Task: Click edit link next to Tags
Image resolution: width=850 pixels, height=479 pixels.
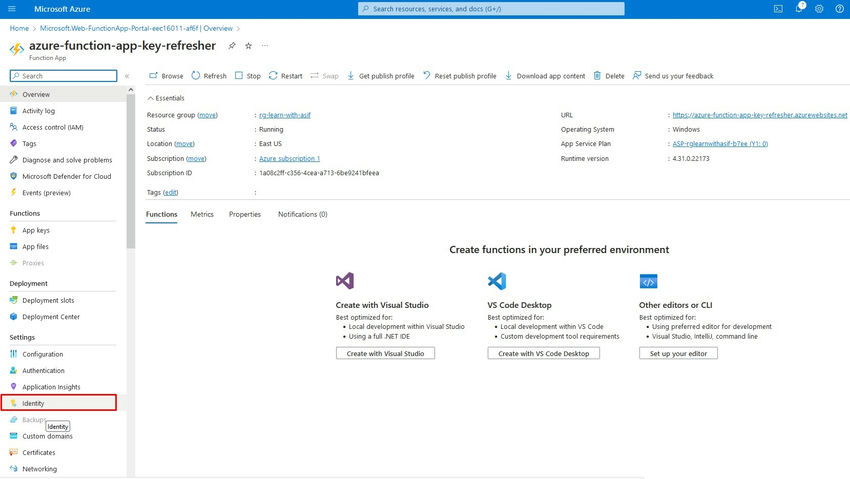Action: point(171,192)
